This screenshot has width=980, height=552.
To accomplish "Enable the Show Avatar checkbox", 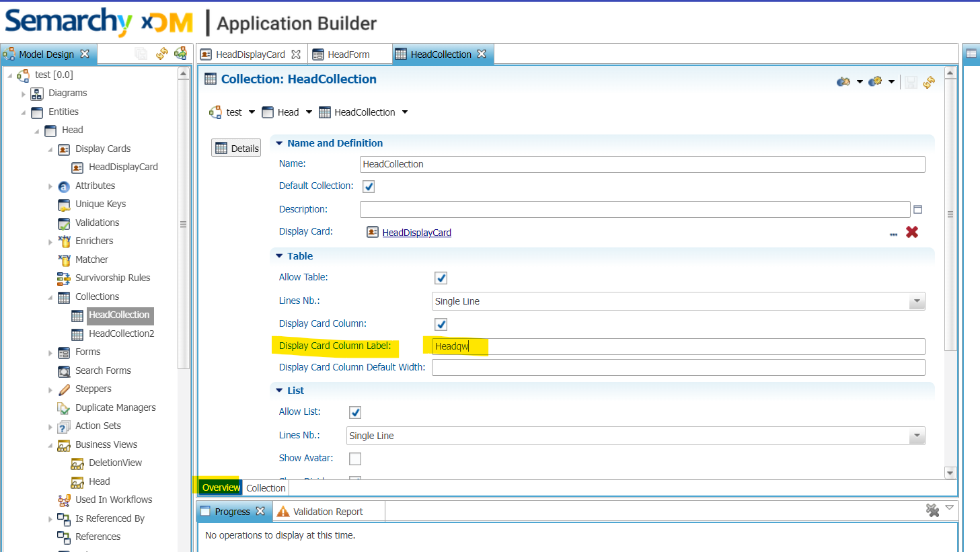I will click(355, 459).
